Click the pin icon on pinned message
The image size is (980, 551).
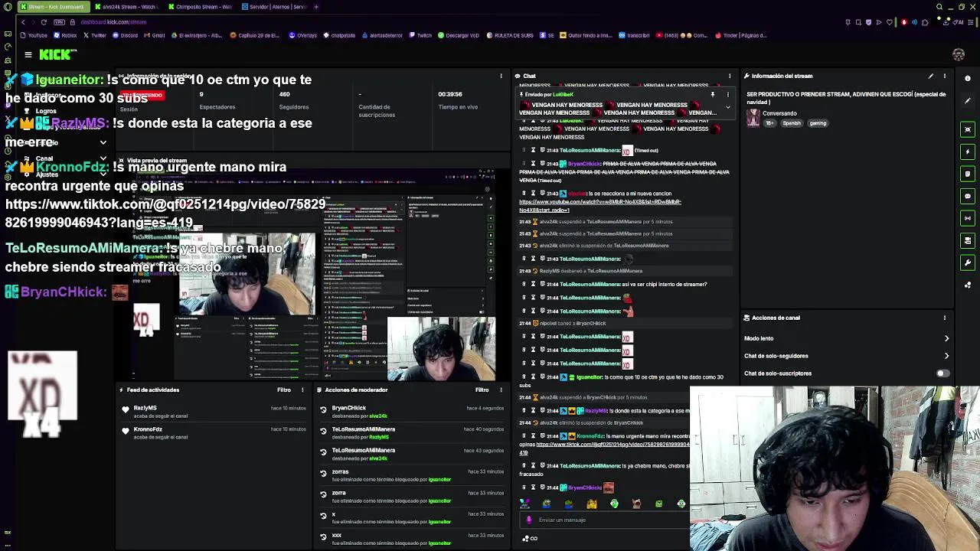click(712, 94)
